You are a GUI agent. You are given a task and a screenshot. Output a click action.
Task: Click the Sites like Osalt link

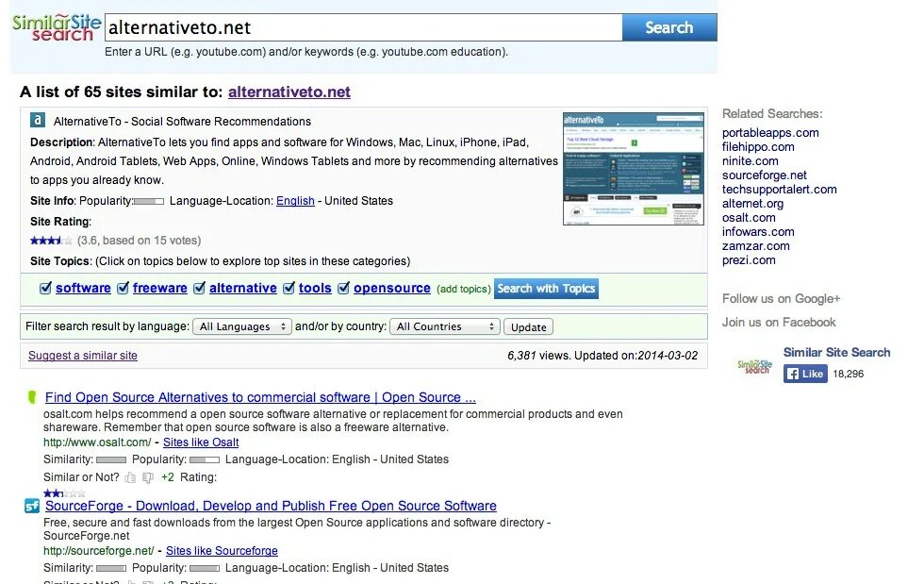pyautogui.click(x=201, y=442)
